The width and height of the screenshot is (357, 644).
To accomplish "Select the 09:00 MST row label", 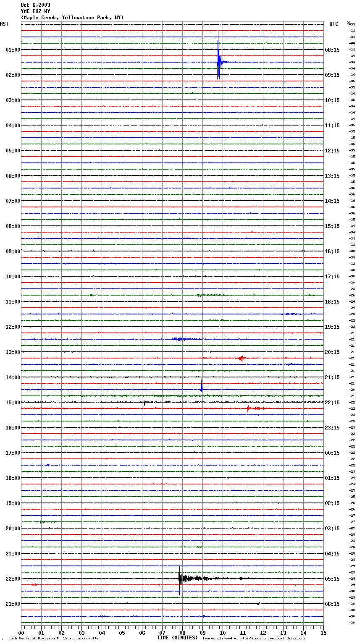I will coord(13,251).
